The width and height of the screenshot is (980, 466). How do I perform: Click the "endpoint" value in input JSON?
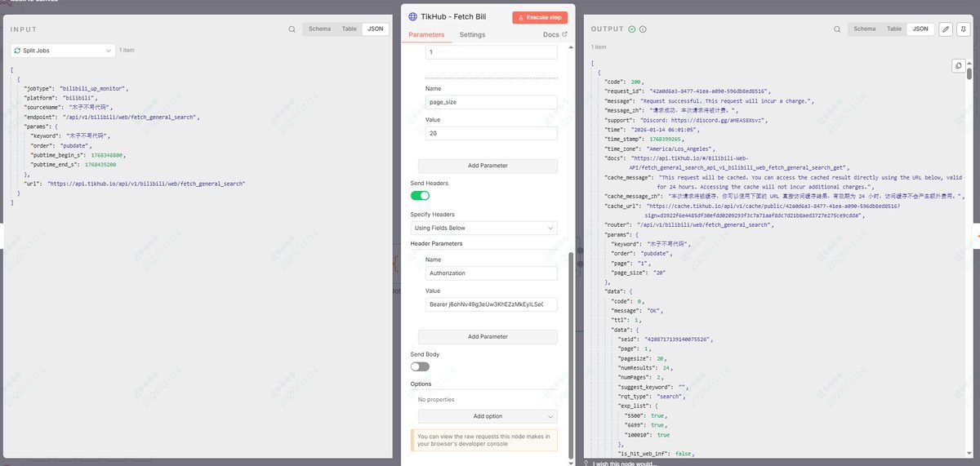coord(129,117)
